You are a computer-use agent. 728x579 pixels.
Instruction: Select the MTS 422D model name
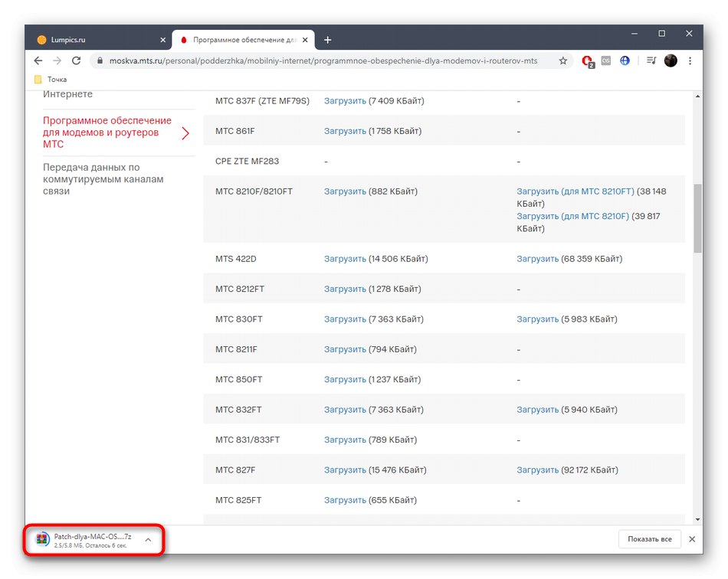pos(236,259)
